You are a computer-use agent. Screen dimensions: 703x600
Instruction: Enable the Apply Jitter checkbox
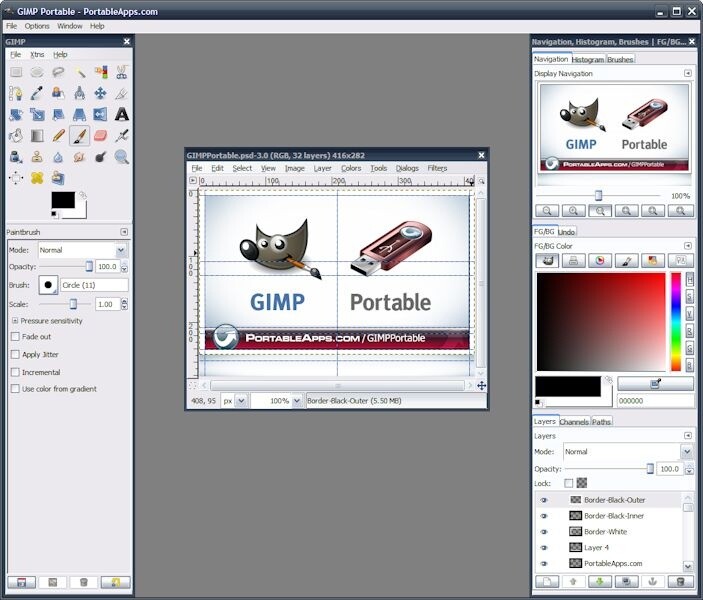point(15,355)
